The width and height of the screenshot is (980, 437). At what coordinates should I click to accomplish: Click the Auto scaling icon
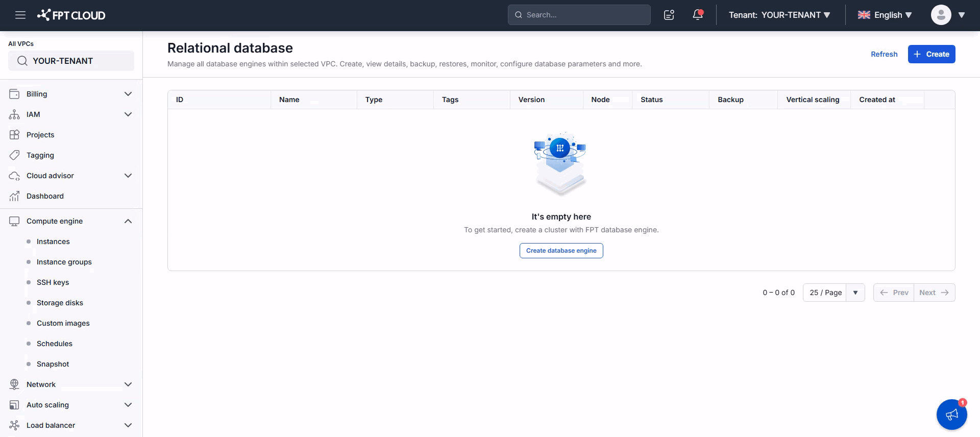pos(14,405)
